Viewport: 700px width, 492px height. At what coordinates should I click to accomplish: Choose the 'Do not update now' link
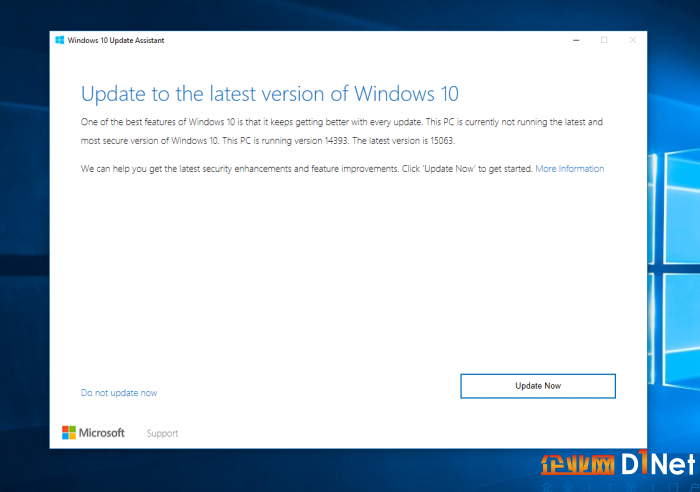coord(119,393)
